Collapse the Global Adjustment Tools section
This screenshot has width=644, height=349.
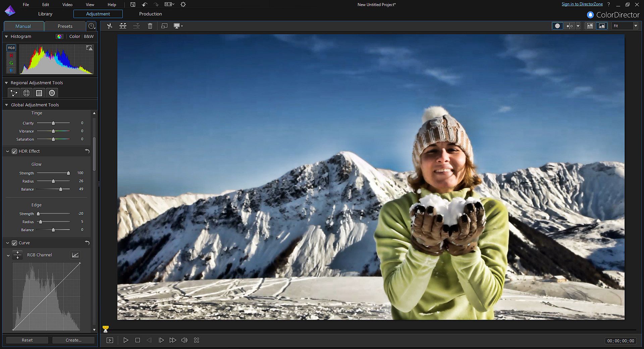[6, 105]
